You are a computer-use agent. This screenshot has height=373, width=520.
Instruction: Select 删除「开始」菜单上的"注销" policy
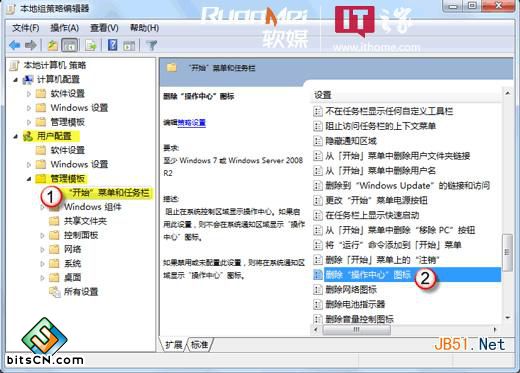(382, 260)
